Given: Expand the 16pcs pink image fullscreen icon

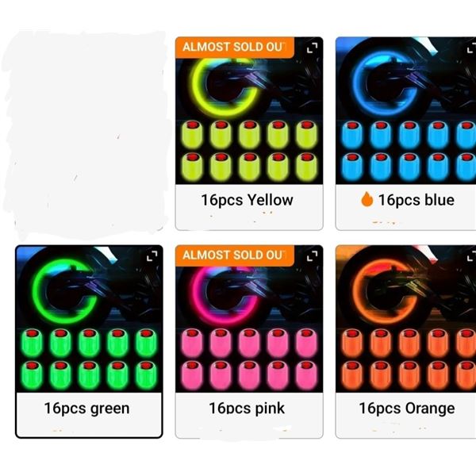Looking at the screenshot, I should (312, 256).
